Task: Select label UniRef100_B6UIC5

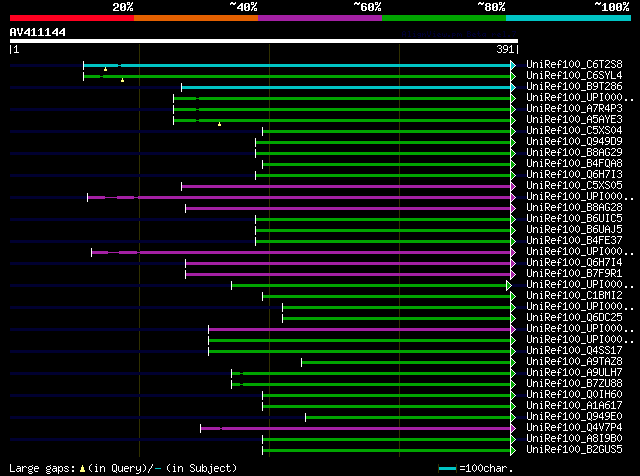Action: (x=574, y=219)
